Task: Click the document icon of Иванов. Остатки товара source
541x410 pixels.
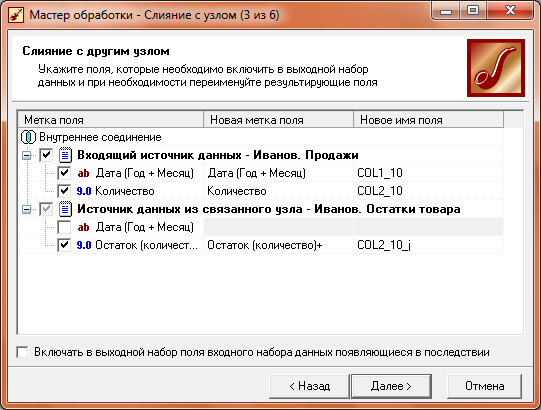Action: tap(65, 209)
